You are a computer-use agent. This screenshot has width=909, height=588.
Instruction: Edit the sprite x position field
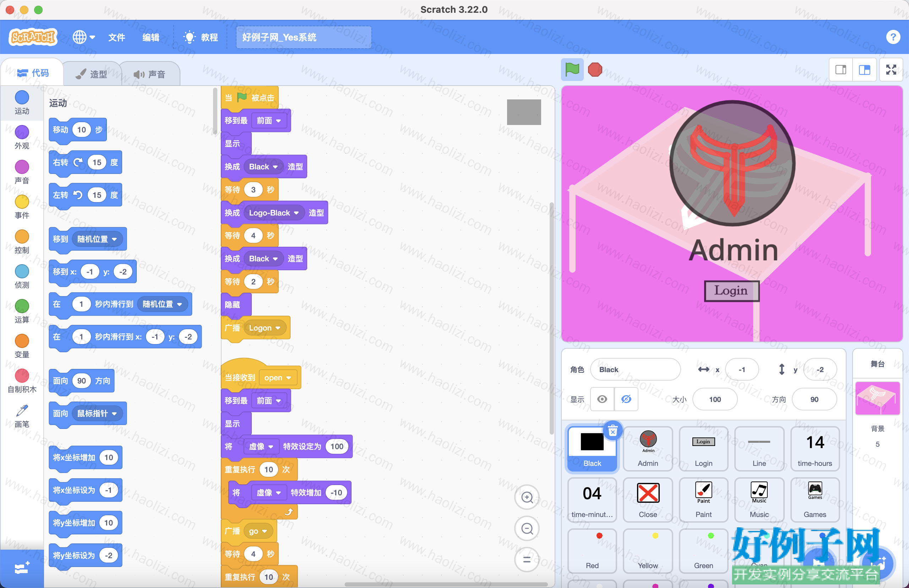pyautogui.click(x=742, y=369)
